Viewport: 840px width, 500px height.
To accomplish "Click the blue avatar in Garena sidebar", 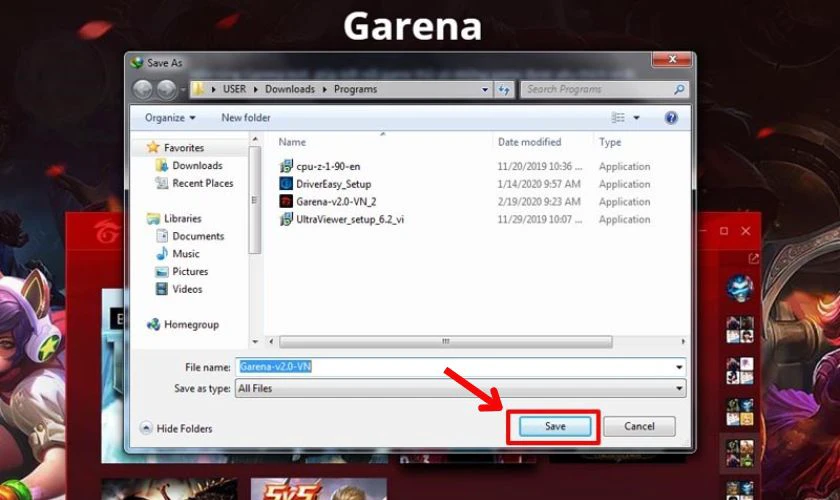I will pos(740,288).
